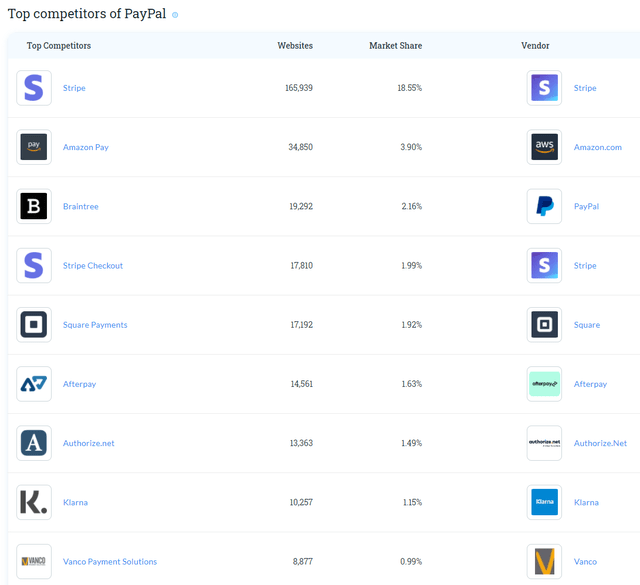Sort by the Market Share column header
Image resolution: width=640 pixels, height=585 pixels.
point(395,46)
